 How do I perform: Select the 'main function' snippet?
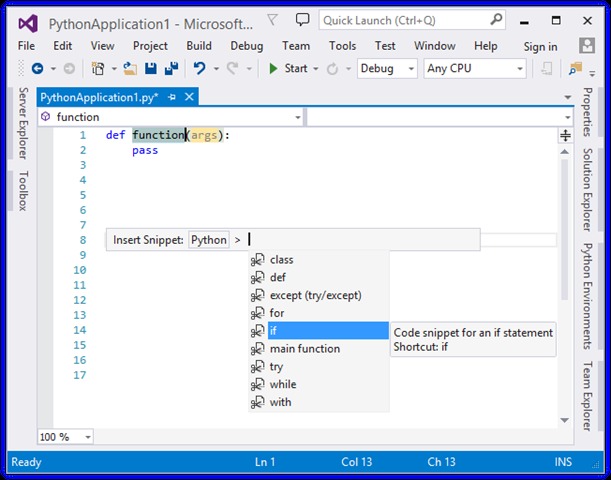pyautogui.click(x=304, y=349)
